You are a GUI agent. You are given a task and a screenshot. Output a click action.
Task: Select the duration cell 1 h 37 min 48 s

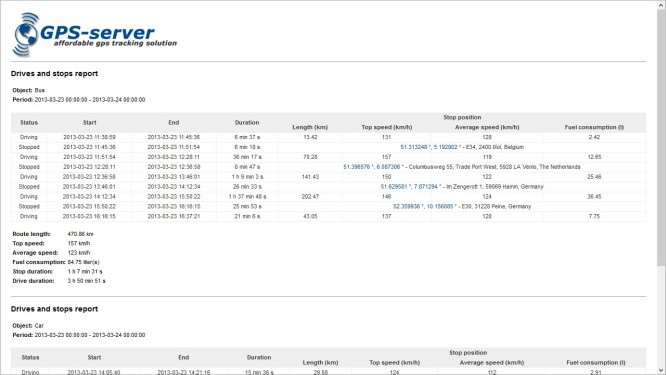click(x=247, y=197)
